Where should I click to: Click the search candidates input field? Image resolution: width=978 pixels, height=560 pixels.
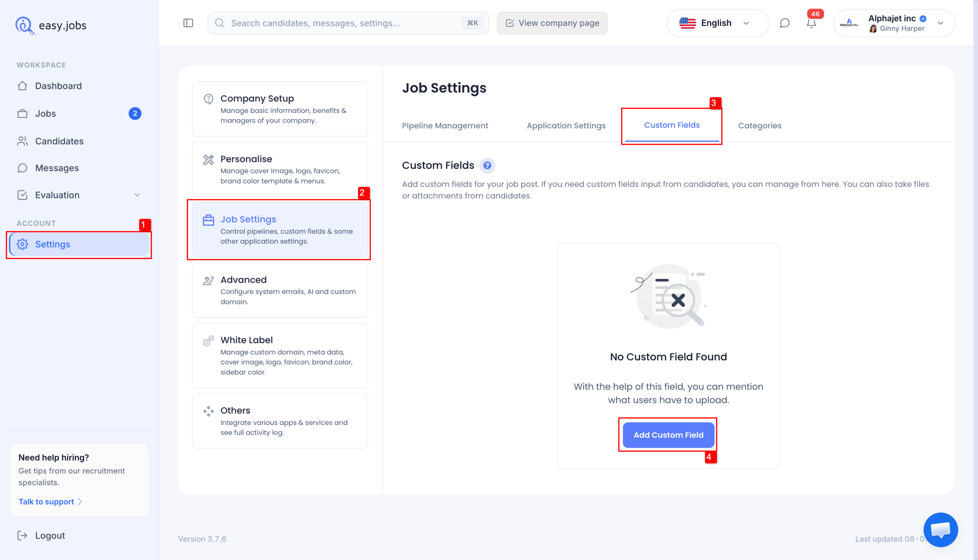(x=348, y=23)
